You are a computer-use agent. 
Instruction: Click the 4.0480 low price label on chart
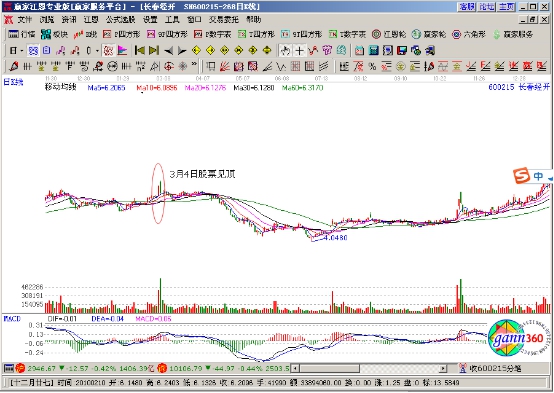pos(335,238)
